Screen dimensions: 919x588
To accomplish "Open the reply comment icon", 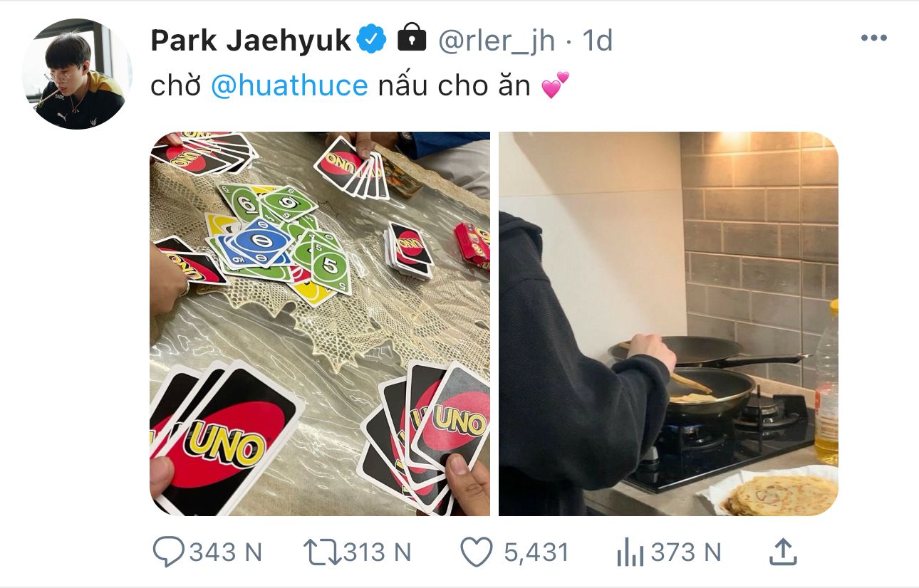I will [x=169, y=552].
